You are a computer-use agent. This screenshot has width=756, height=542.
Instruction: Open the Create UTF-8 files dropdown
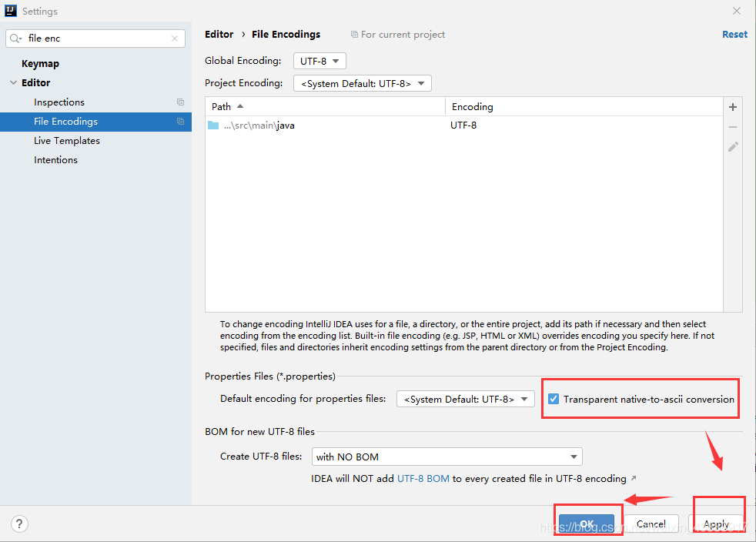coord(447,457)
